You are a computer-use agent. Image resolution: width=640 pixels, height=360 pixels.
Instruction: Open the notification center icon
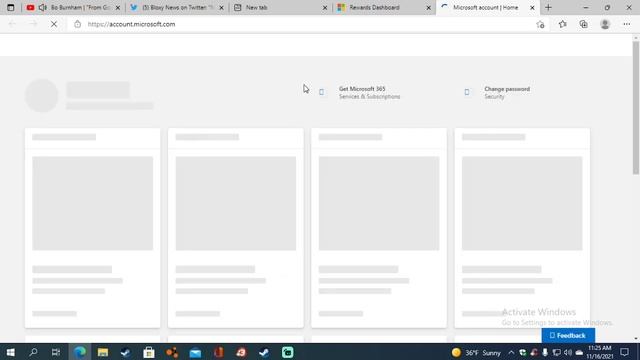(x=624, y=352)
